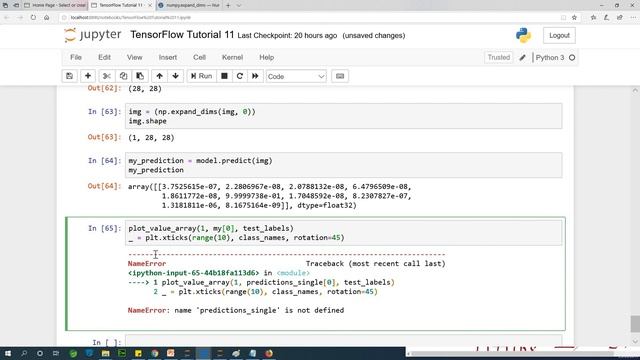Interrupt the kernel with the stop icon
Image resolution: width=640 pixels, height=360 pixels.
coord(224,76)
